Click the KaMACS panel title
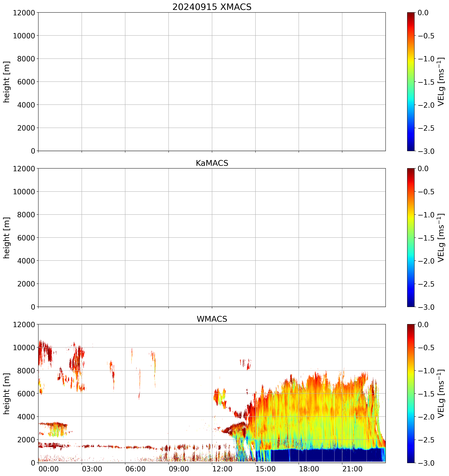 pos(212,163)
